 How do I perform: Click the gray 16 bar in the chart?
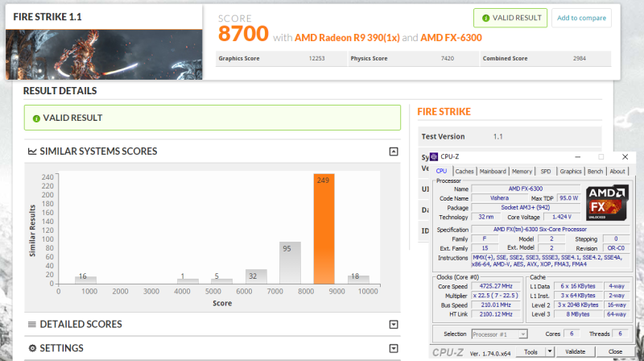click(x=85, y=280)
